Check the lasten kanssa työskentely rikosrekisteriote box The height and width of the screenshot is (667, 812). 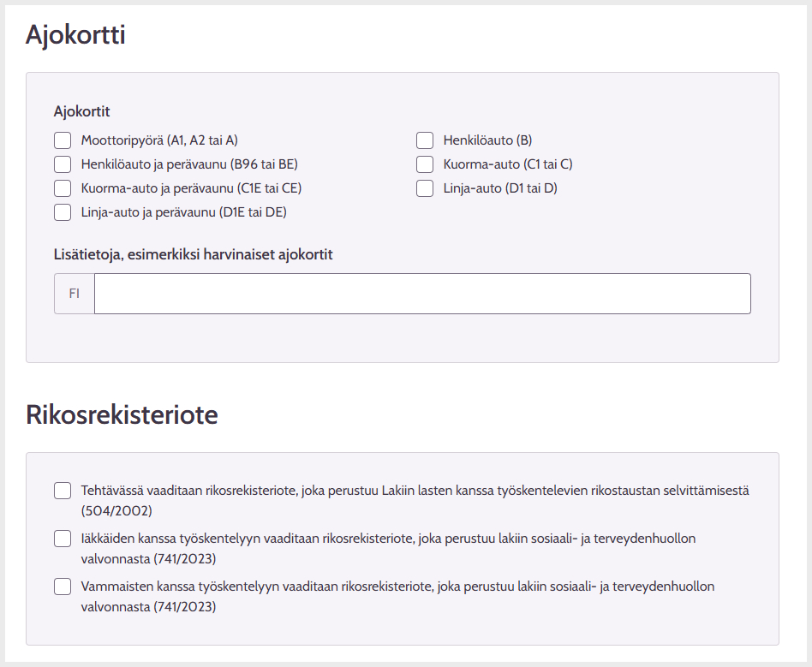(63, 491)
